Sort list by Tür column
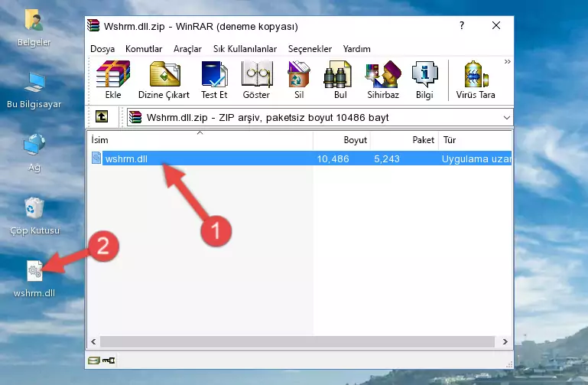This screenshot has height=385, width=588. pos(475,140)
